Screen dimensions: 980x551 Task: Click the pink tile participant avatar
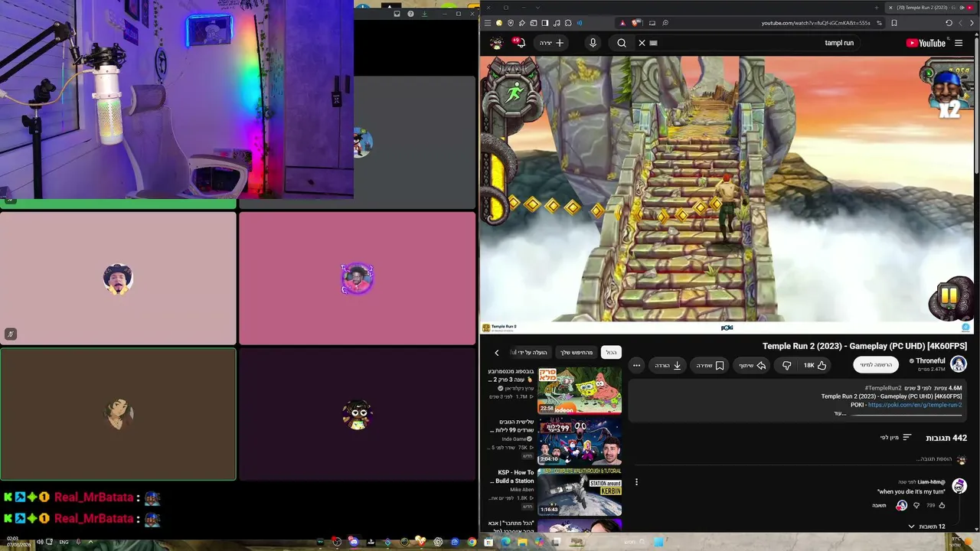click(358, 279)
